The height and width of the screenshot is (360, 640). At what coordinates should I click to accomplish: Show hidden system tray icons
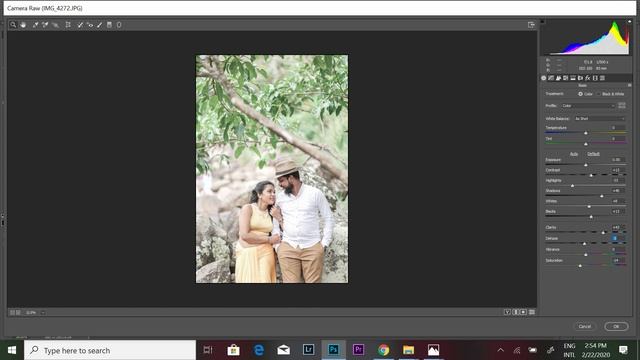(x=500, y=350)
